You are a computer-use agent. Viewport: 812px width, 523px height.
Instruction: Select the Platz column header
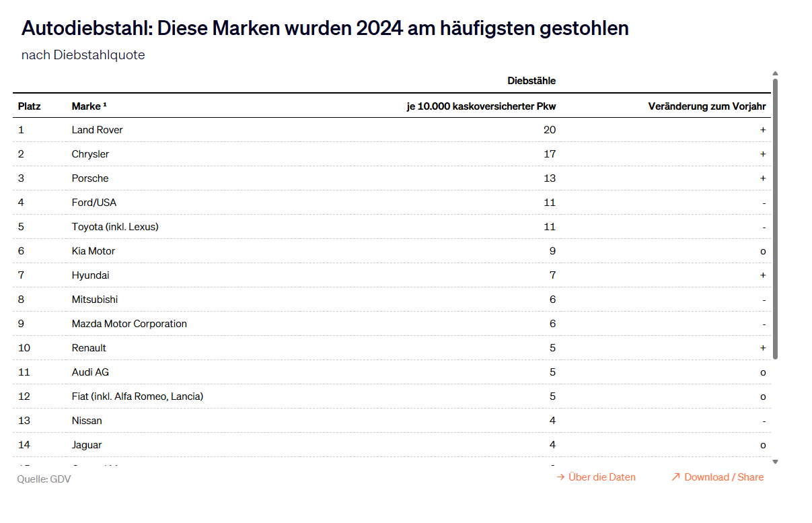[x=30, y=106]
